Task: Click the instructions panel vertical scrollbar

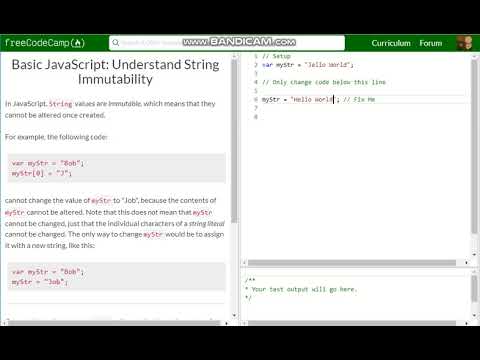Action: 234,140
